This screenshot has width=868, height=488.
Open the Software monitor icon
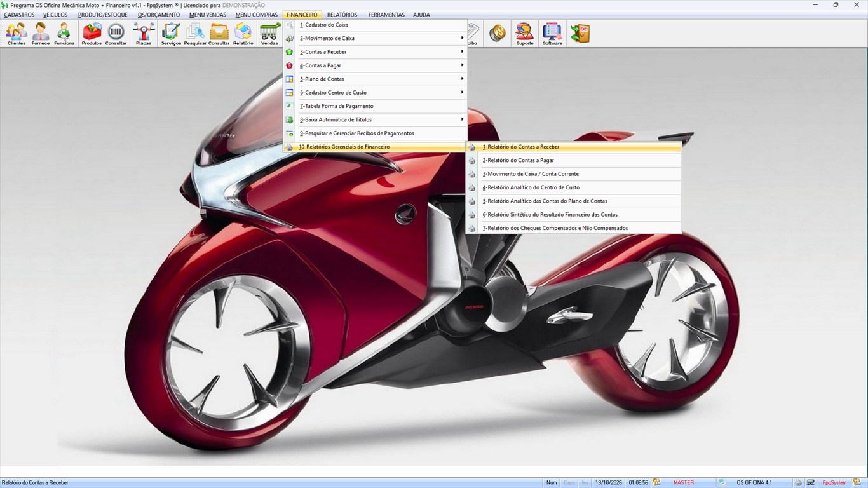click(x=552, y=34)
